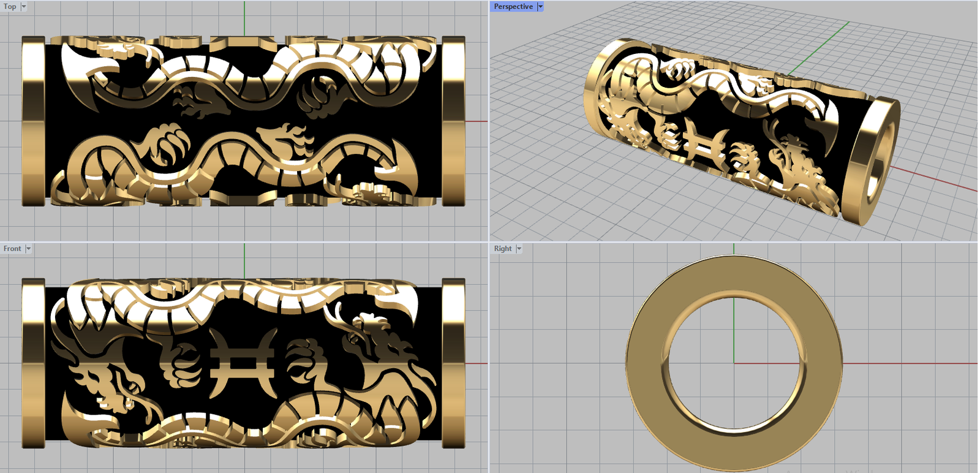This screenshot has height=473, width=980.
Task: Click the red X-axis line in Right viewport
Action: point(907,363)
